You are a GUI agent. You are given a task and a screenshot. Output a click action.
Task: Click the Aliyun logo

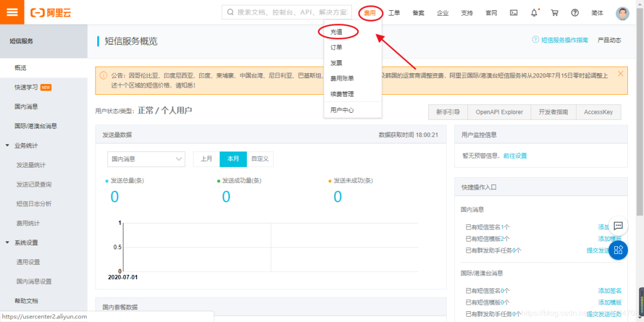51,13
